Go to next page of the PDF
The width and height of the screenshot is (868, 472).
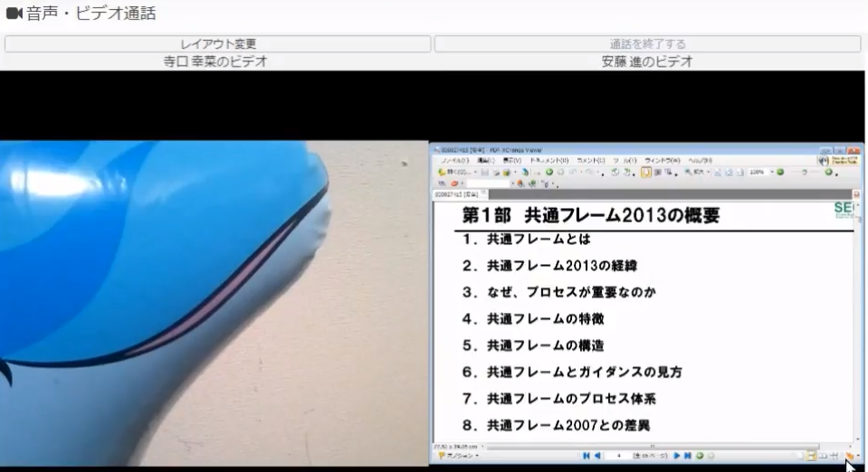point(676,456)
